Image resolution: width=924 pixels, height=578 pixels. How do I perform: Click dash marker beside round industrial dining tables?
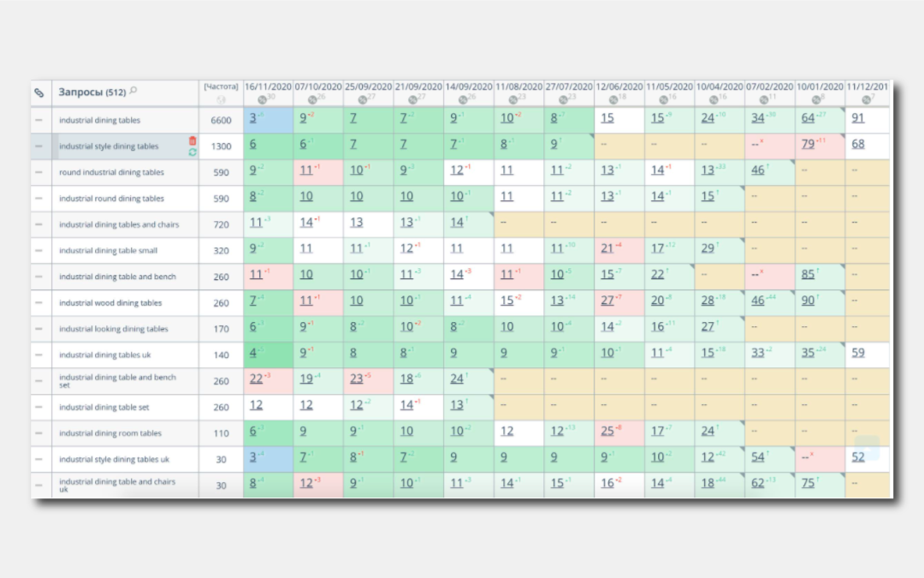coord(38,172)
